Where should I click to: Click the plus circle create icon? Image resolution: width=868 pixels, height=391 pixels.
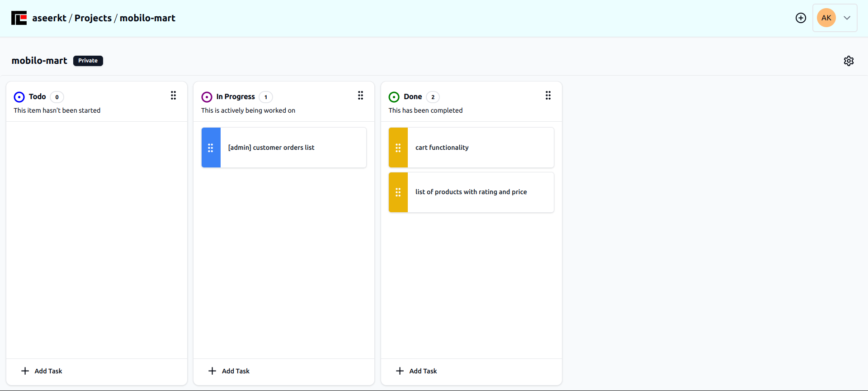801,18
